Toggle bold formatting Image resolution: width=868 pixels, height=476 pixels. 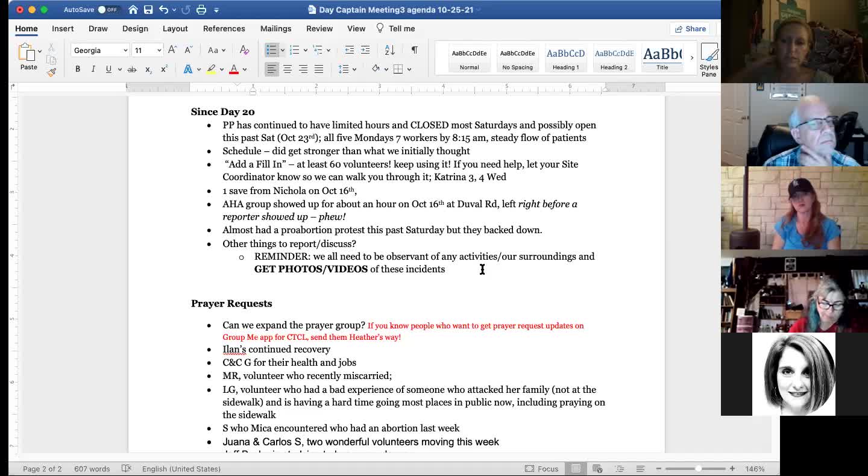coord(78,69)
